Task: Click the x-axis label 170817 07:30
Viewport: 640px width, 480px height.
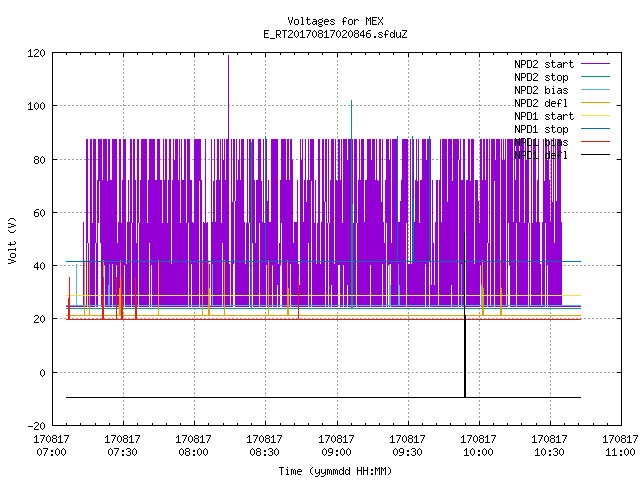Action: click(122, 445)
